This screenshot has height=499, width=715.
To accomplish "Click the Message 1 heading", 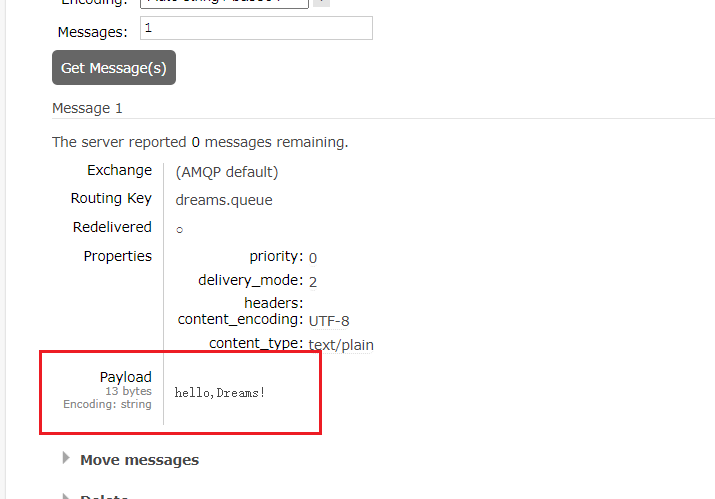I will point(87,108).
